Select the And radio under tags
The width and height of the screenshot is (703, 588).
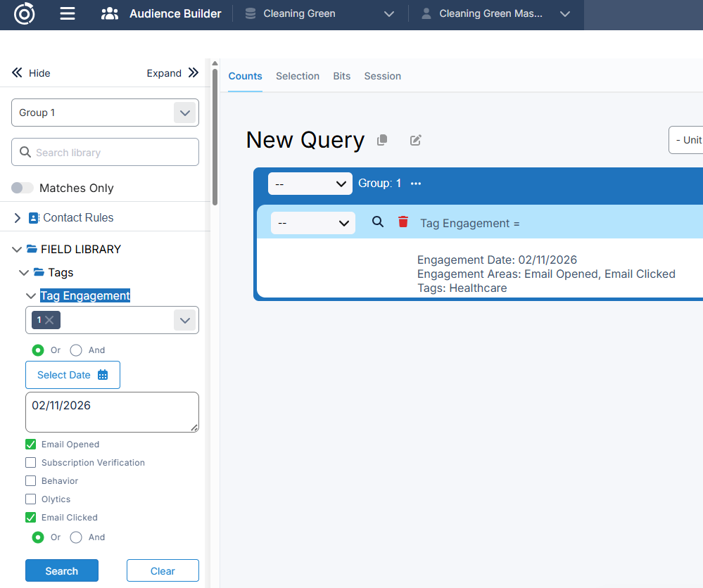coord(76,350)
